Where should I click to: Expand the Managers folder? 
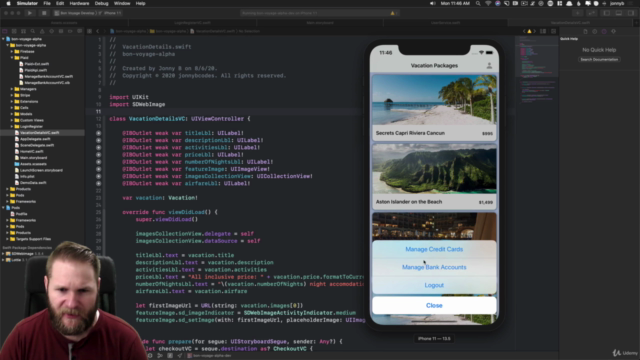(12, 89)
